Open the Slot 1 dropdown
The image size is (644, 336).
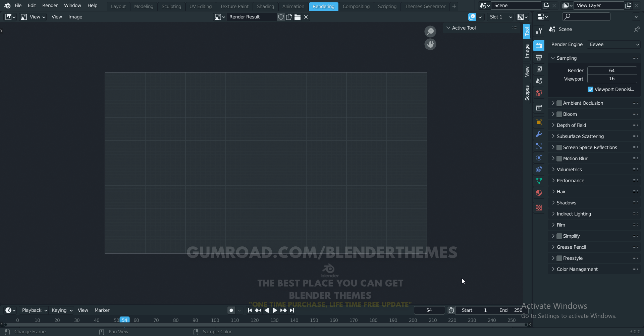click(501, 17)
